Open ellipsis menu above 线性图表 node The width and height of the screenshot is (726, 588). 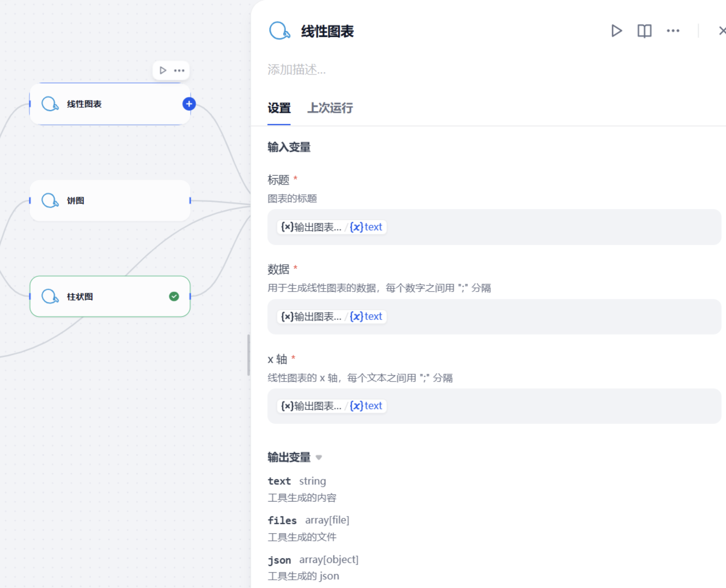(x=179, y=71)
